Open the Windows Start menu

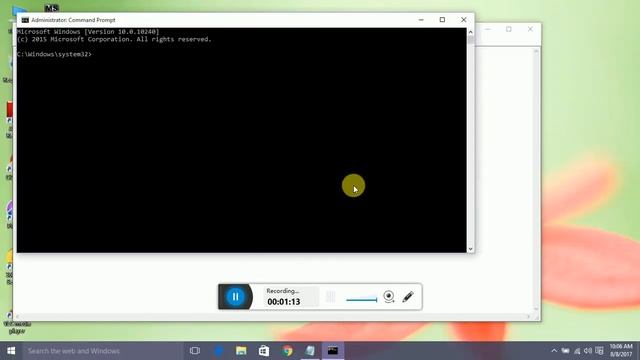point(11,351)
